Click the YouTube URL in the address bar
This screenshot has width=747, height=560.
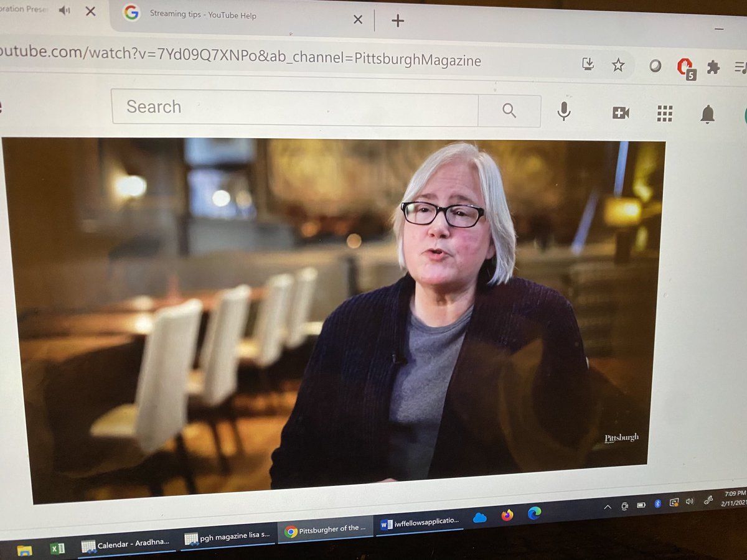click(240, 57)
